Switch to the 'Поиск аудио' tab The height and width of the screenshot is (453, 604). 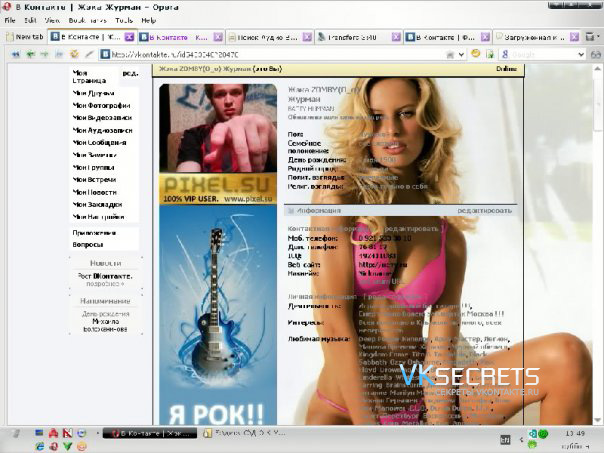270,37
